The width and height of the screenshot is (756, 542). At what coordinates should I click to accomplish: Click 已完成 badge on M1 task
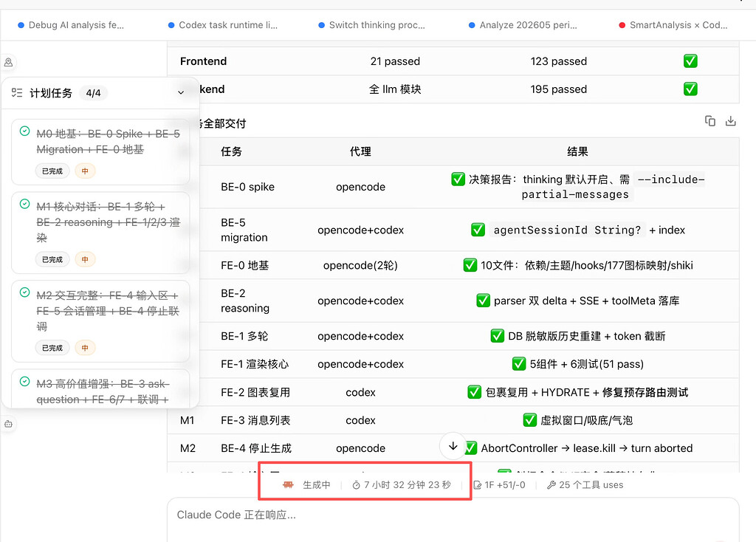52,259
